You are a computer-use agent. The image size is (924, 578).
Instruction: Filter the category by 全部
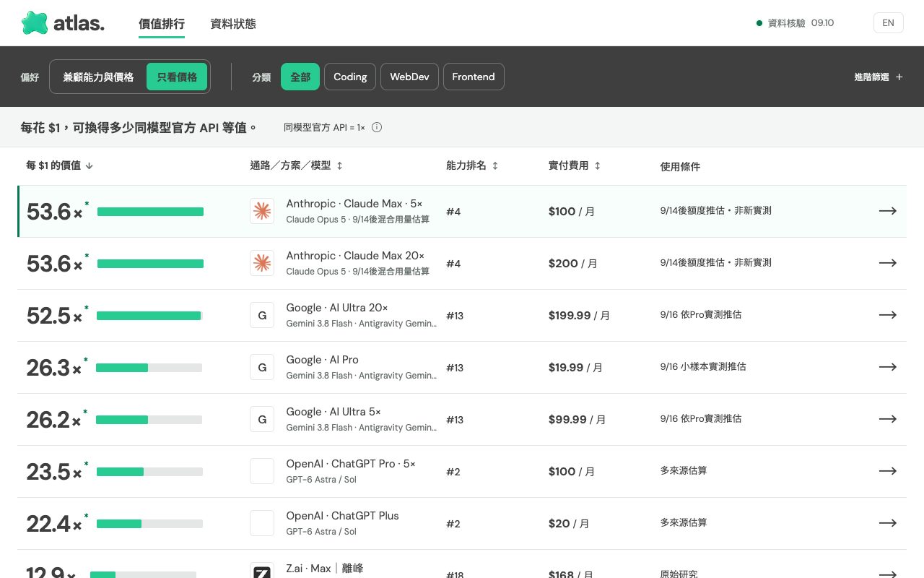[x=300, y=77]
